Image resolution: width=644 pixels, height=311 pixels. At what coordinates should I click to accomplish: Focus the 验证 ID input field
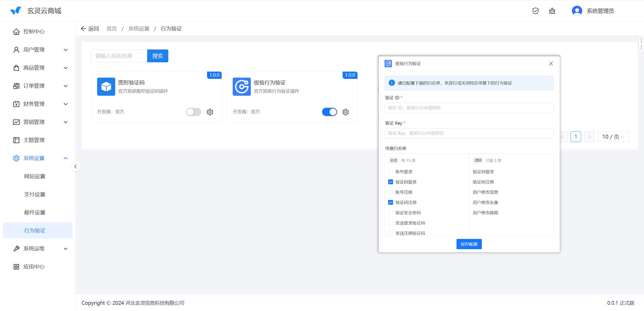[469, 108]
